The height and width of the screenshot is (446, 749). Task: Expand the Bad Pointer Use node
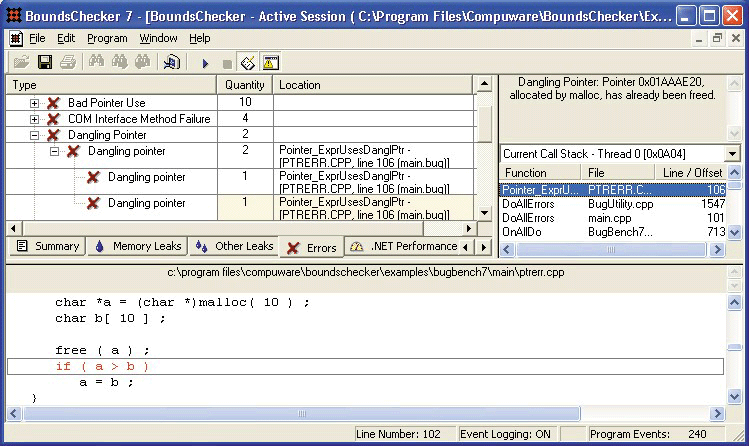point(34,103)
